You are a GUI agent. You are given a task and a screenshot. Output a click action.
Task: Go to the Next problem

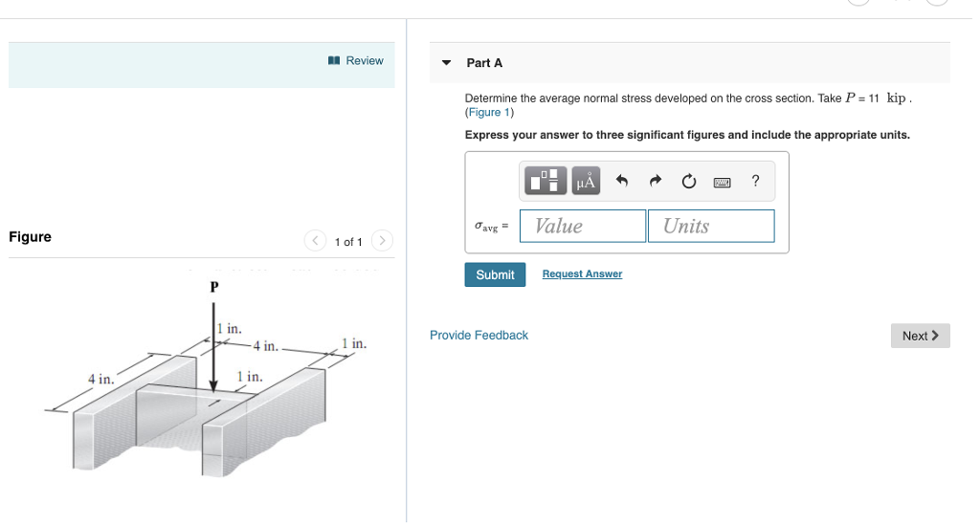click(920, 336)
